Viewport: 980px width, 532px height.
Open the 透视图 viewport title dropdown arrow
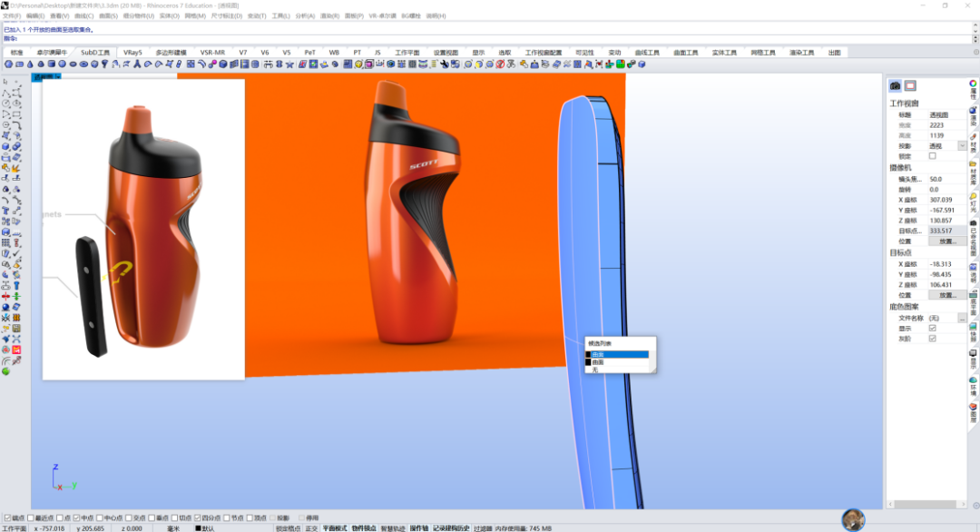pos(57,77)
